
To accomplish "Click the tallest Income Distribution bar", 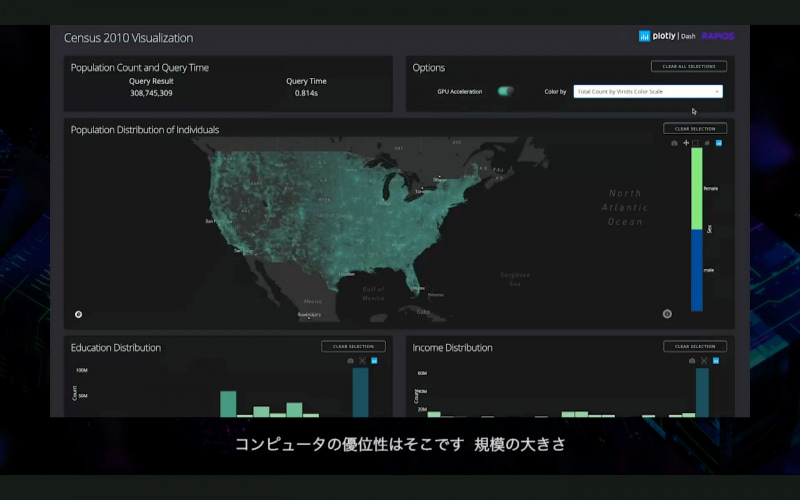I will tap(702, 392).
